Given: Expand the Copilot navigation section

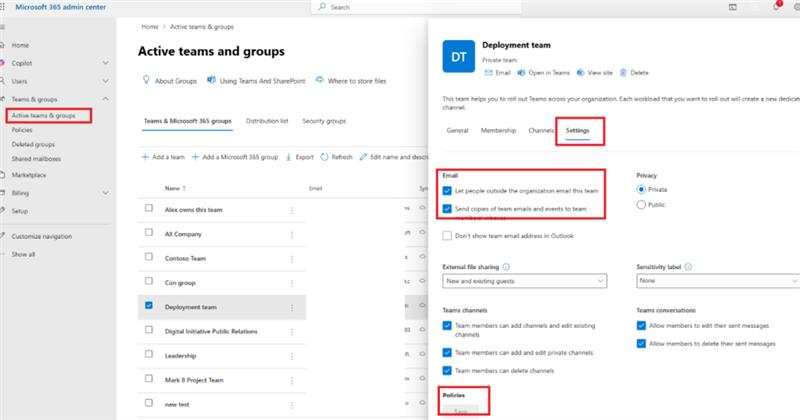Looking at the screenshot, I should (106, 63).
